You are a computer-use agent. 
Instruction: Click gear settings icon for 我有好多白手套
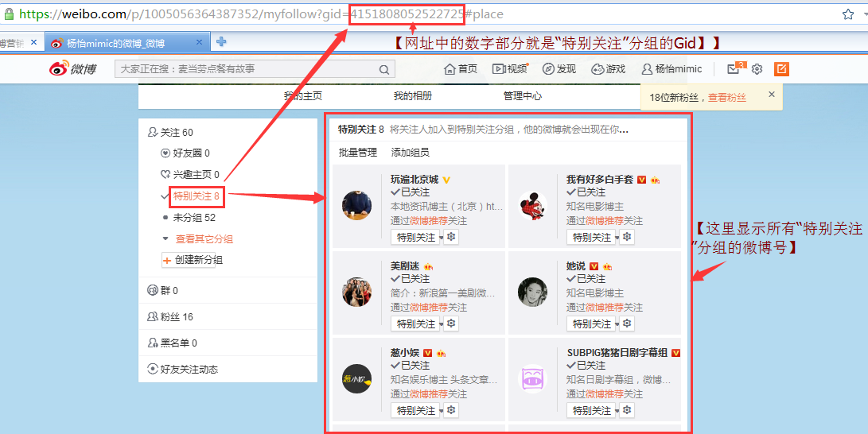627,237
